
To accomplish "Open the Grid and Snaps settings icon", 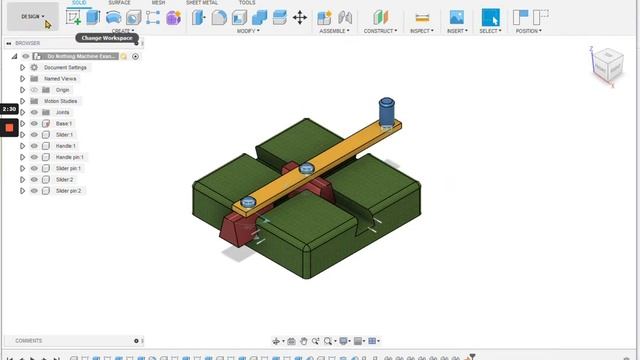I will click(358, 341).
